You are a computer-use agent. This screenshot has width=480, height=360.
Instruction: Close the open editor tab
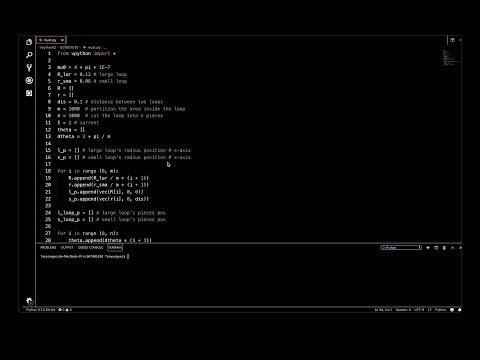tap(62, 40)
